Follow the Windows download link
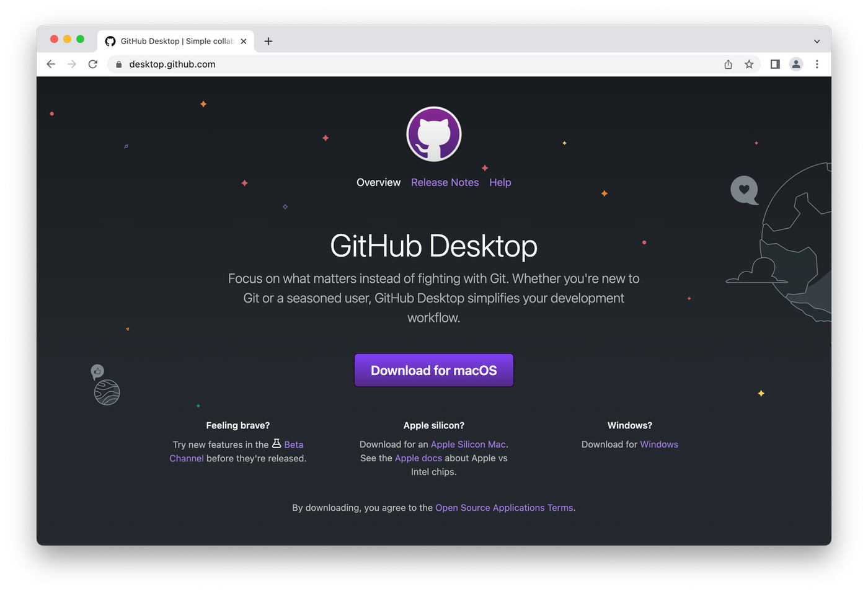 (659, 444)
